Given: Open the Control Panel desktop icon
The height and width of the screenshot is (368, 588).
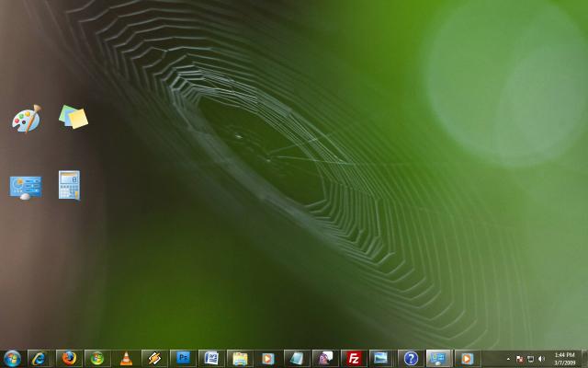Looking at the screenshot, I should tap(25, 185).
